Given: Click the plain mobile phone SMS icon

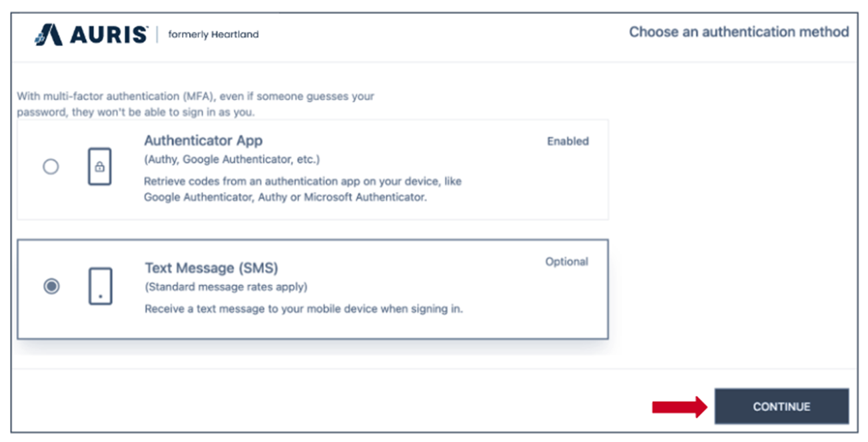Looking at the screenshot, I should [x=100, y=286].
